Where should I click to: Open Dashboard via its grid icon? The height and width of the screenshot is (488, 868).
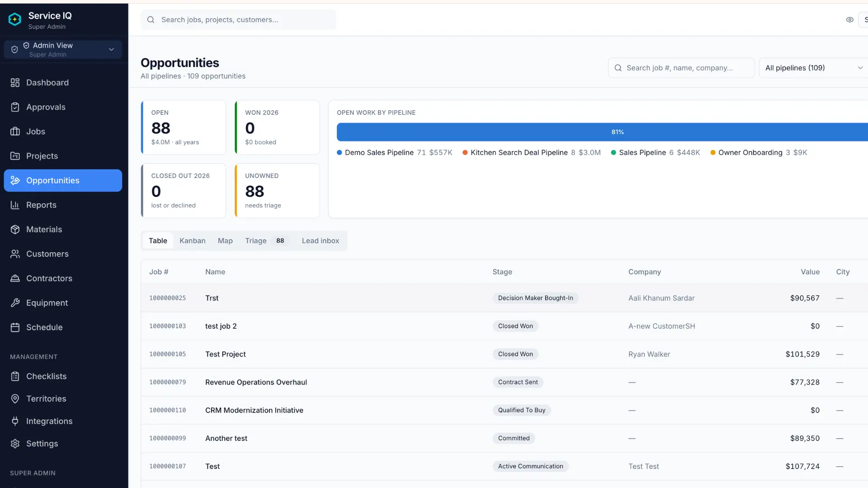[15, 83]
